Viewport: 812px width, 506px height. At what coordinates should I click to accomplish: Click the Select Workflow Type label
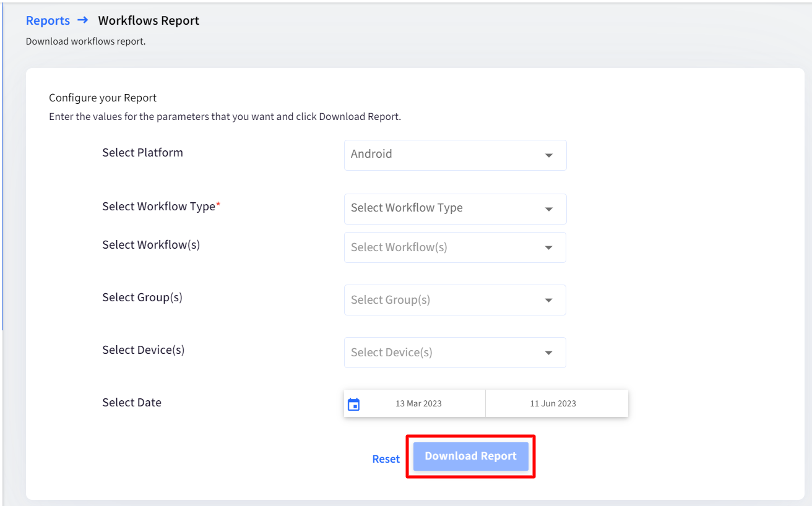coord(161,207)
